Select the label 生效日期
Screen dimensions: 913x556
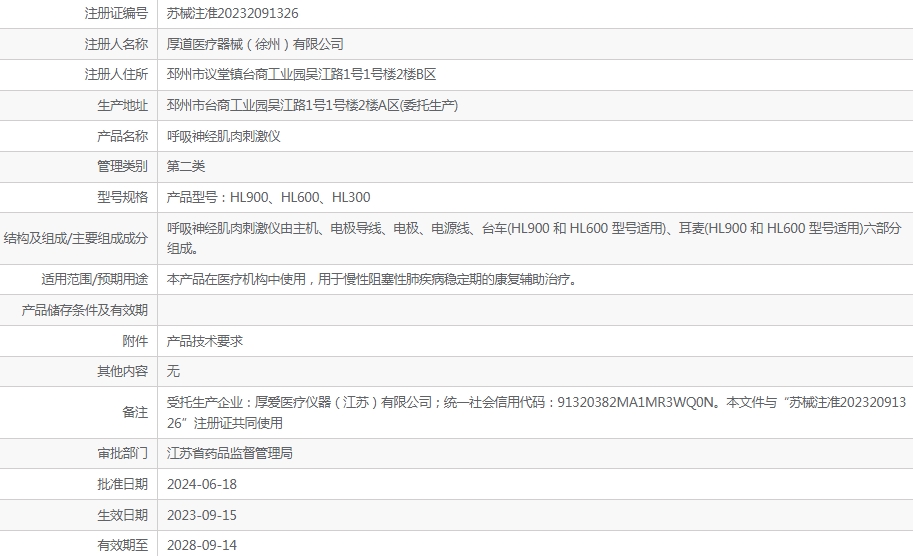(123, 515)
